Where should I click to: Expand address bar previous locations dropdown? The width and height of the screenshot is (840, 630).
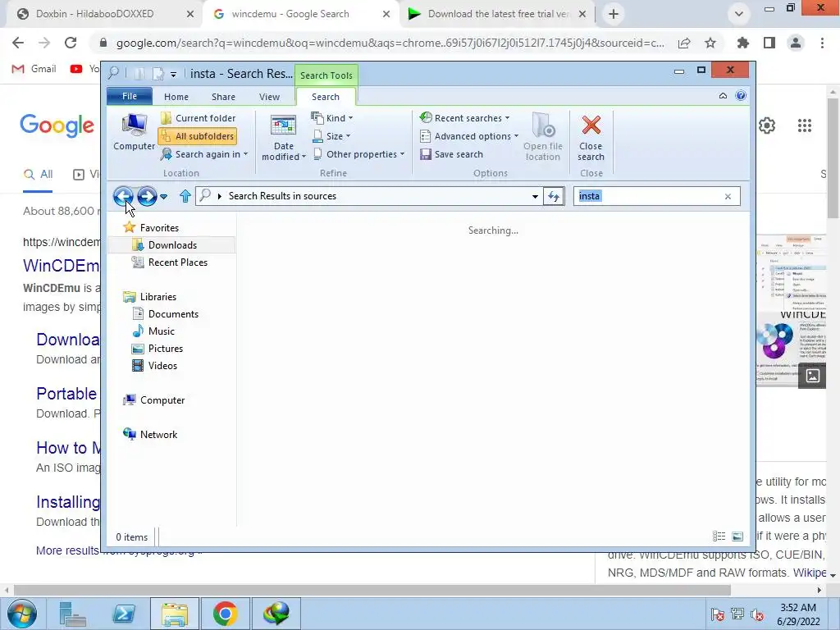535,197
